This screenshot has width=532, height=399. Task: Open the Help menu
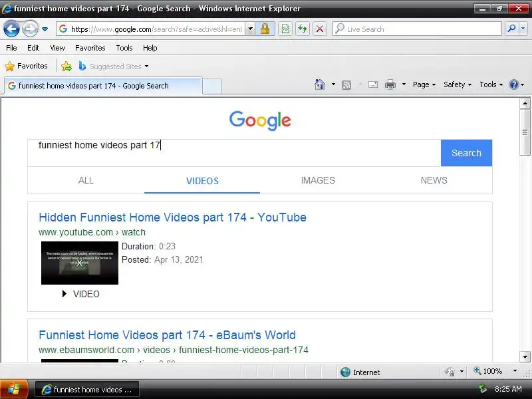coord(150,48)
